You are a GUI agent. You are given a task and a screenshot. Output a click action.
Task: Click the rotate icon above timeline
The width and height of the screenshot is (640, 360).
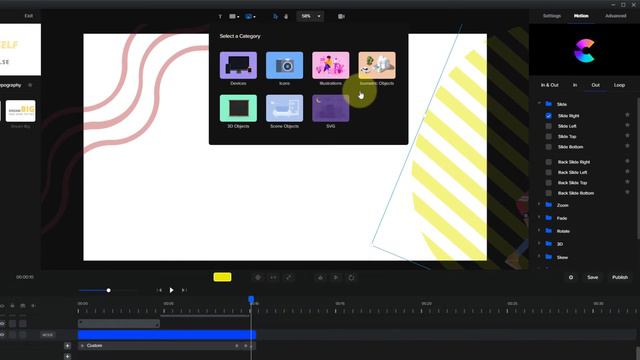coord(351,278)
